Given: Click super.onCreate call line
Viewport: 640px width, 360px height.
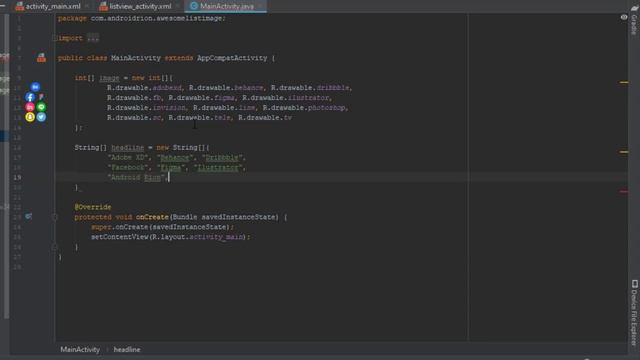Looking at the screenshot, I should point(162,227).
